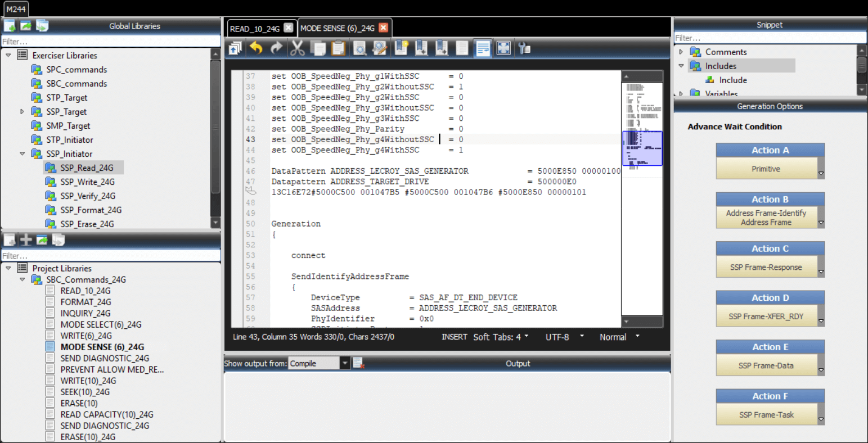Click the Paste clipboard icon
The height and width of the screenshot is (443, 868).
pyautogui.click(x=338, y=48)
